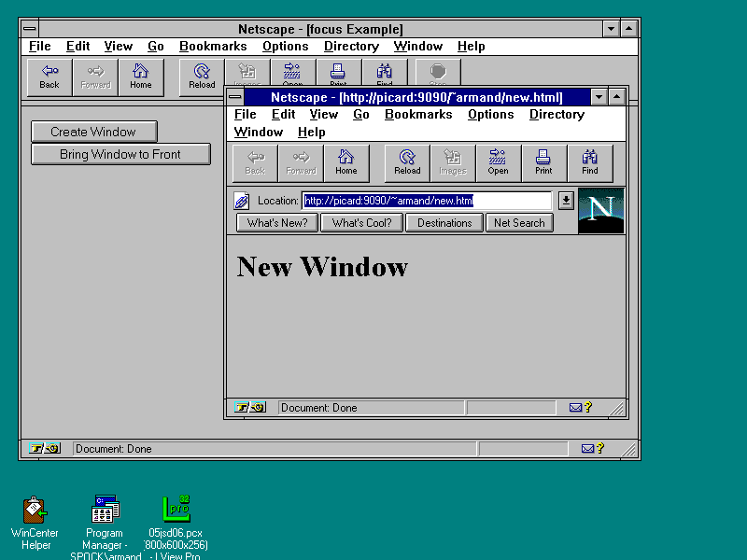This screenshot has width=747, height=560.
Task: Click Back button in background Netscape window
Action: [49, 77]
